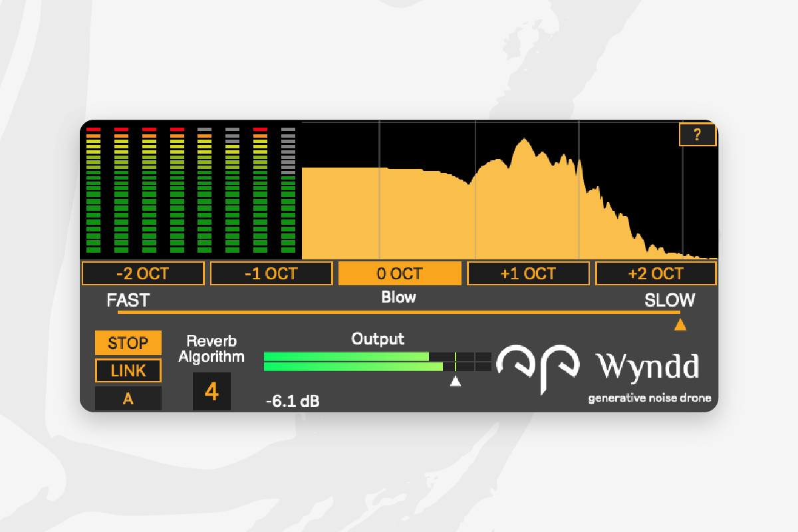The width and height of the screenshot is (798, 532).
Task: Click the white triangle output level handle
Action: point(456,381)
